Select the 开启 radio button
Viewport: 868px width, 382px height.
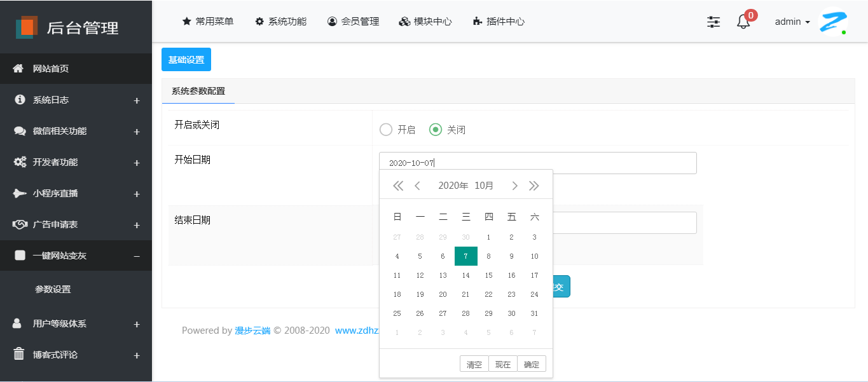click(x=386, y=130)
